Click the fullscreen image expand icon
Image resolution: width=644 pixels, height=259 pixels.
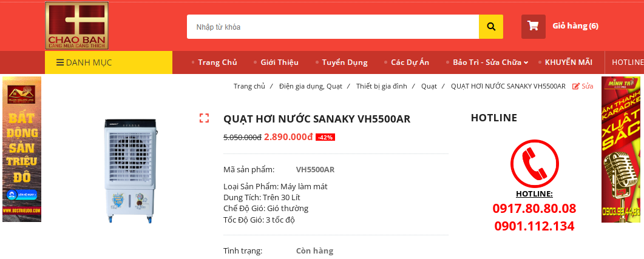204,118
